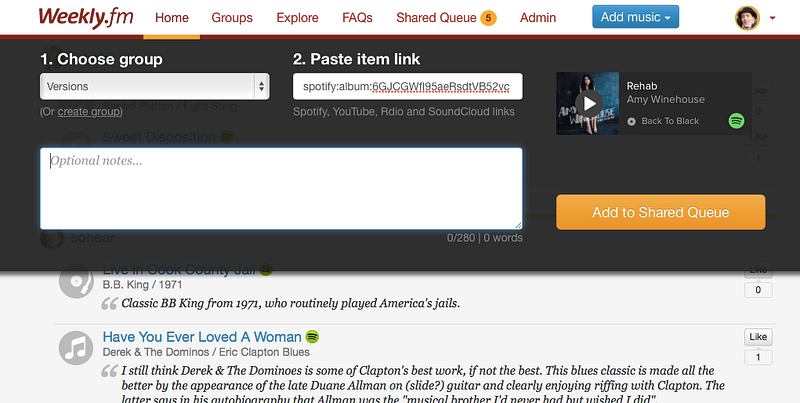Expand the Add music dropdown button
Screen dimensions: 800x403
coord(635,17)
